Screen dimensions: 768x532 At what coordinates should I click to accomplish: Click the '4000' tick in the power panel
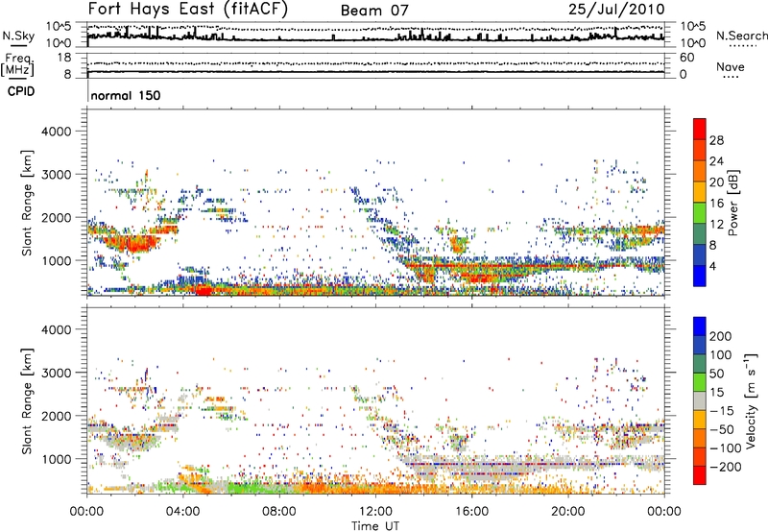coord(57,132)
